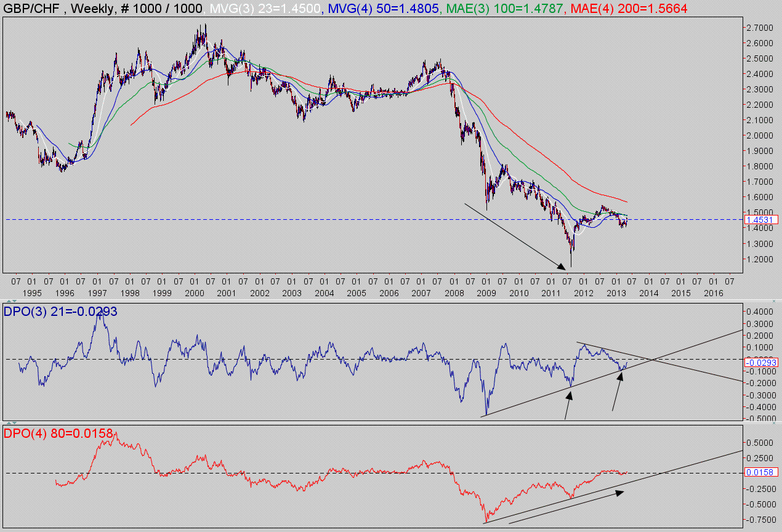782x532 pixels.
Task: Click the 1.8000 price axis label
Action: point(760,166)
